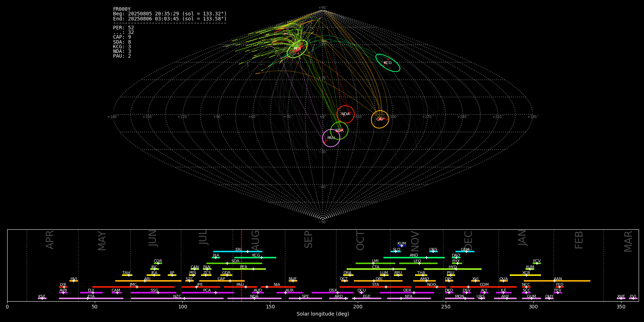Viewport: 644px width, 322px height.
Task: Click the XCB shower bar in the timeline
Action: pos(525,275)
